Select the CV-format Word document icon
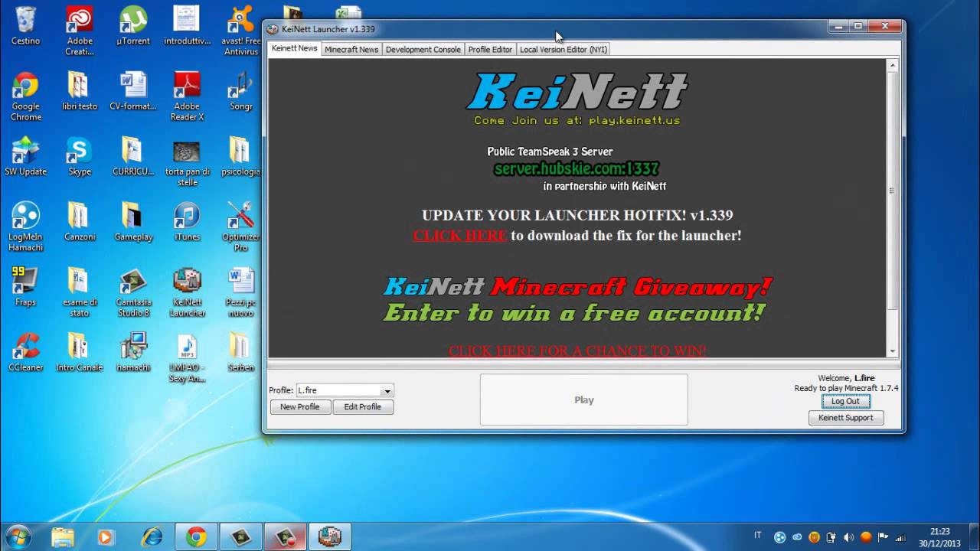The image size is (980, 551). click(x=133, y=91)
